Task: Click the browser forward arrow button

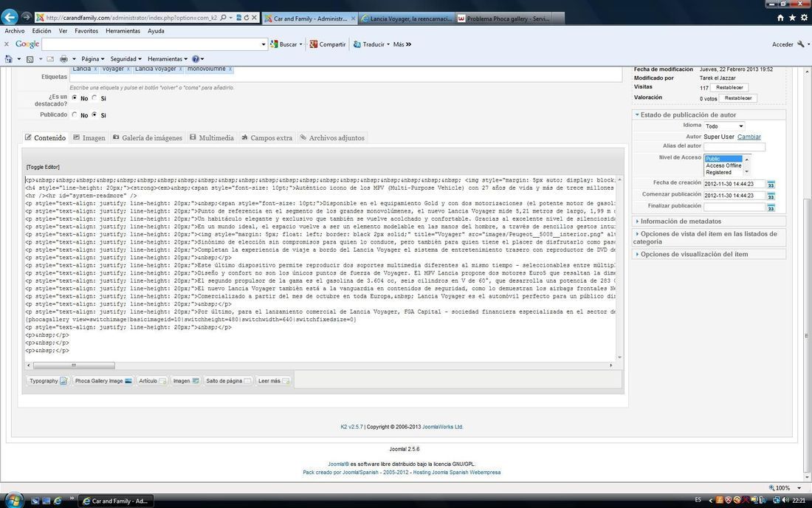Action: (26, 18)
